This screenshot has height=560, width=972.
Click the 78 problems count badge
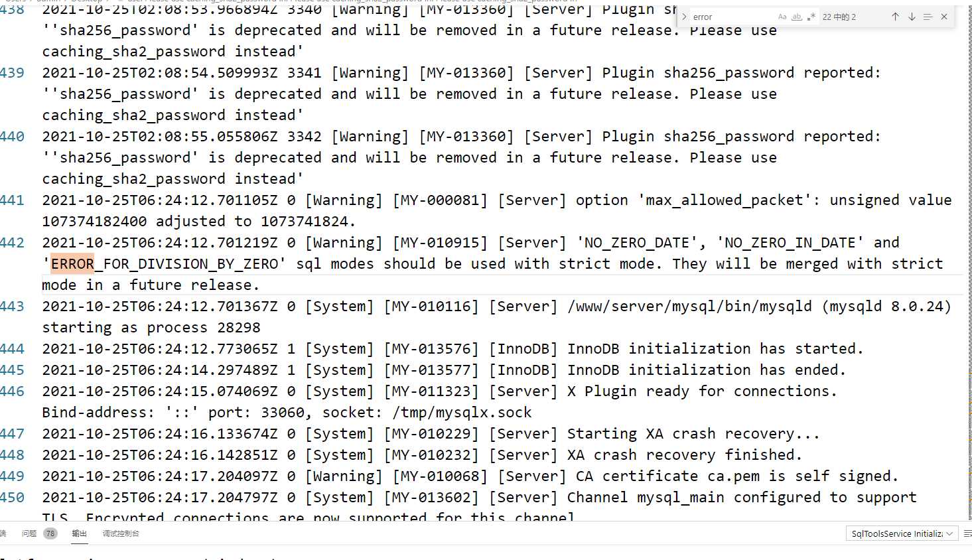[50, 533]
